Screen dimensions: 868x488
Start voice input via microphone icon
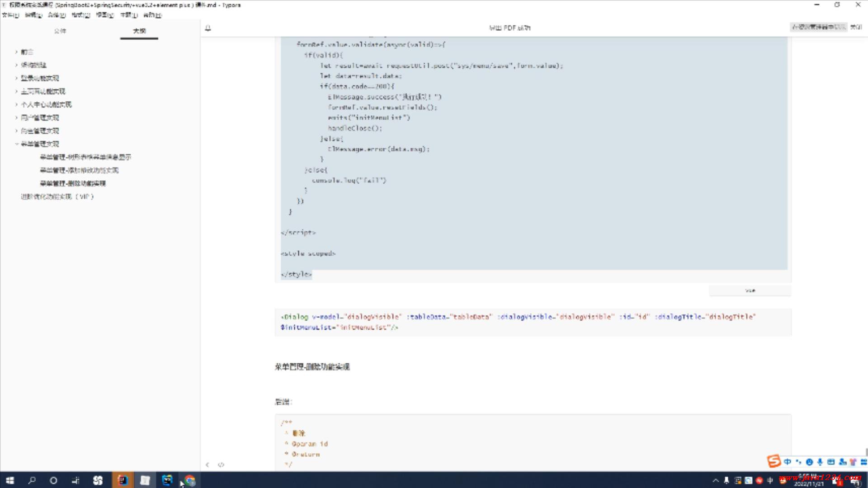(x=820, y=462)
